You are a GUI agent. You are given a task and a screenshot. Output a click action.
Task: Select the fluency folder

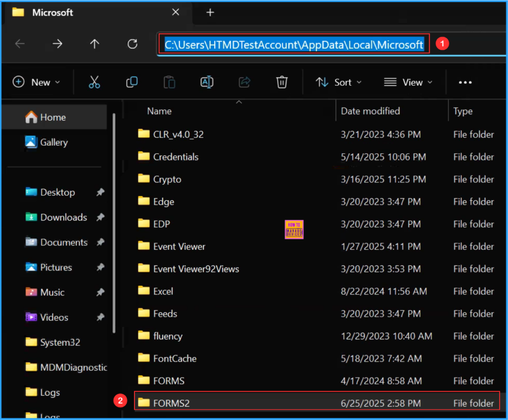(x=317, y=336)
